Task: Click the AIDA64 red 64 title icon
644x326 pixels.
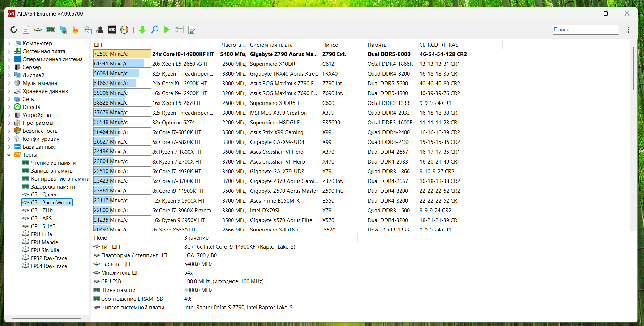Action: 11,13
